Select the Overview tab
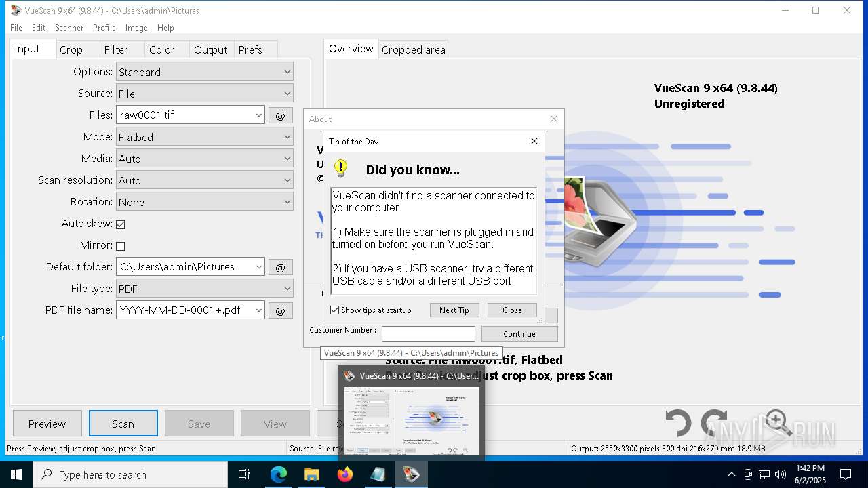The width and height of the screenshot is (868, 488). coord(351,49)
